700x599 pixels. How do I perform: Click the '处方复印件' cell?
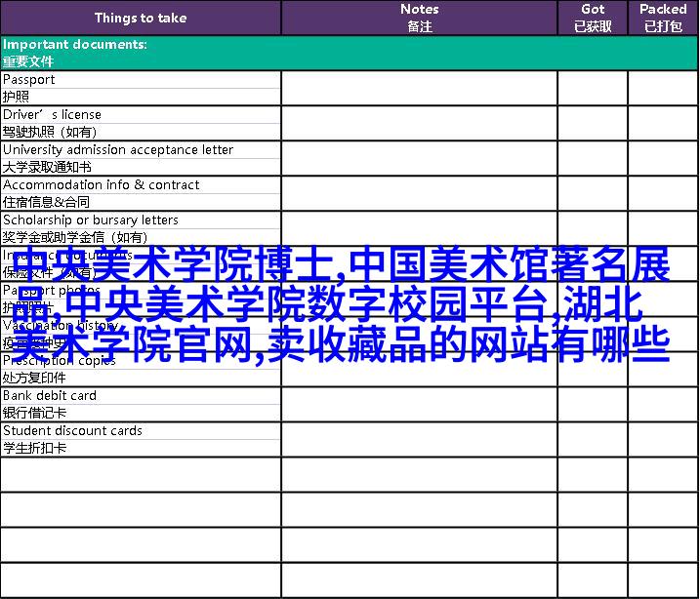click(141, 378)
